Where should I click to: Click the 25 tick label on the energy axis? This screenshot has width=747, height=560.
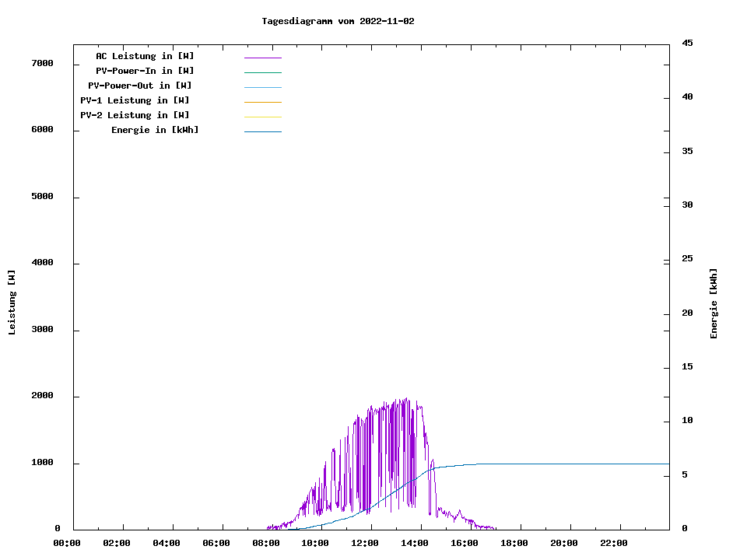tap(687, 259)
